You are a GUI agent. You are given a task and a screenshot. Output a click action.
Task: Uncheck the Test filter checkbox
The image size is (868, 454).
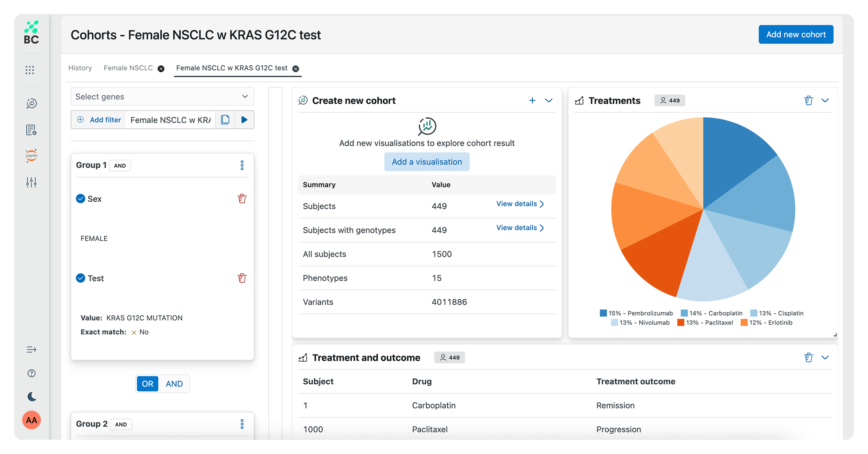[x=80, y=278]
